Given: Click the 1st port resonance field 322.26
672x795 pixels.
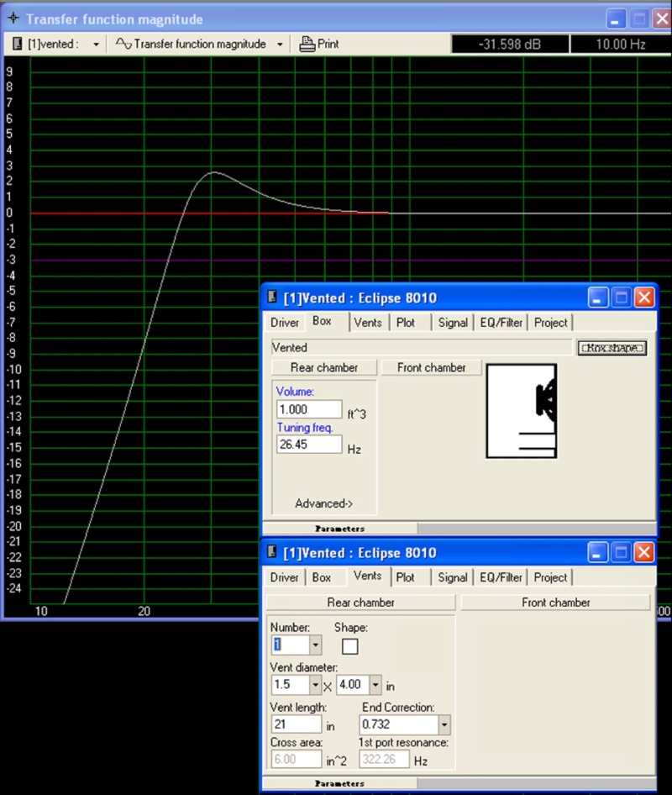Looking at the screenshot, I should (x=384, y=759).
